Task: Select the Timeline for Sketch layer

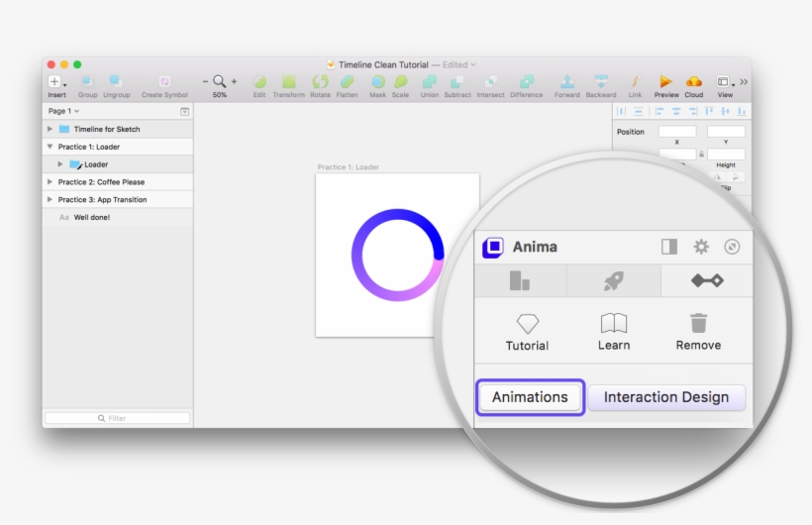Action: [118, 129]
